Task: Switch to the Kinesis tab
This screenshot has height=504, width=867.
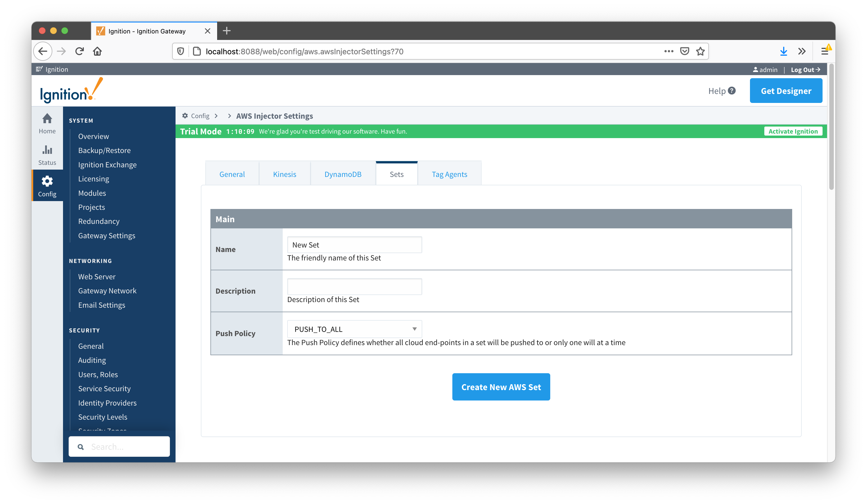Action: point(284,174)
